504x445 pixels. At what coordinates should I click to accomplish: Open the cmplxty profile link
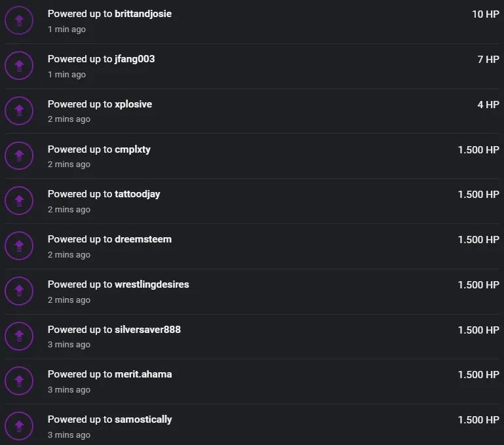[132, 149]
